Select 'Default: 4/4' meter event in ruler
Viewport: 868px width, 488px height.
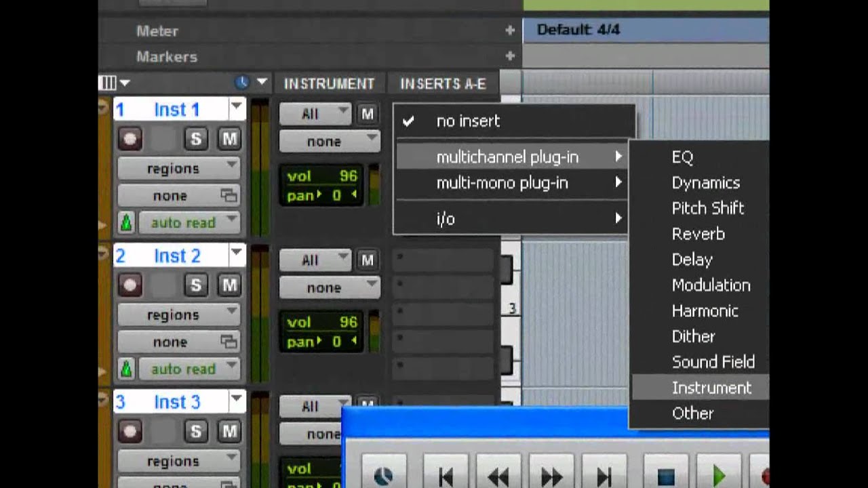578,30
